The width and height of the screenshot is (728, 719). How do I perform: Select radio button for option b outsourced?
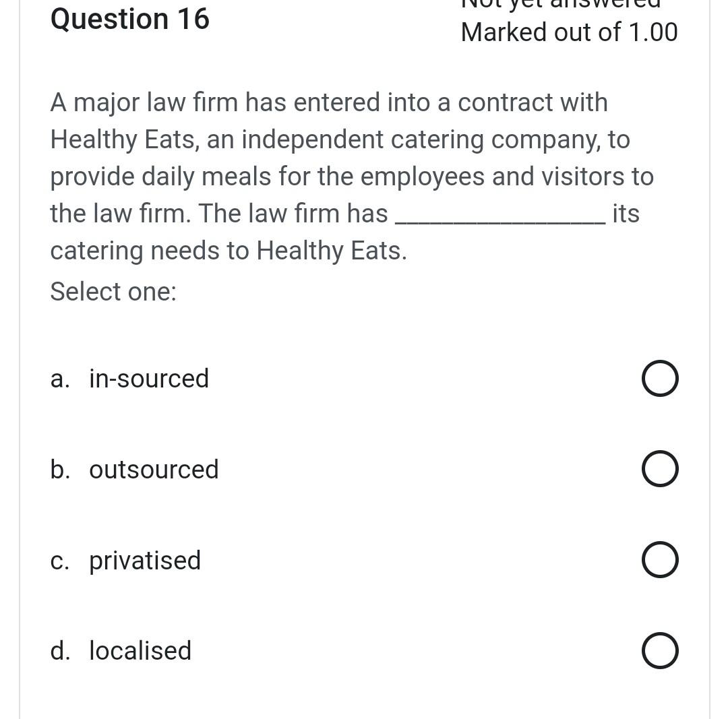point(659,468)
